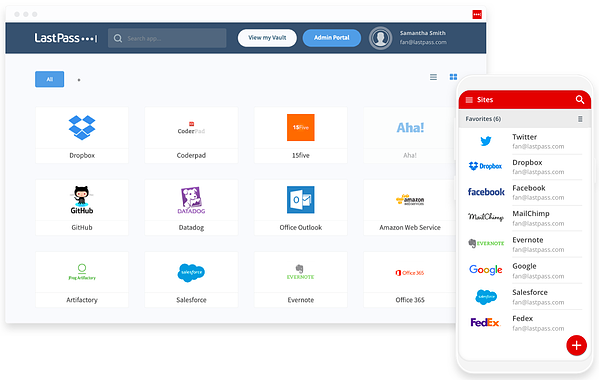This screenshot has width=599, height=380.
Task: Open the hamburger menu in mobile Sites header
Action: click(x=469, y=100)
